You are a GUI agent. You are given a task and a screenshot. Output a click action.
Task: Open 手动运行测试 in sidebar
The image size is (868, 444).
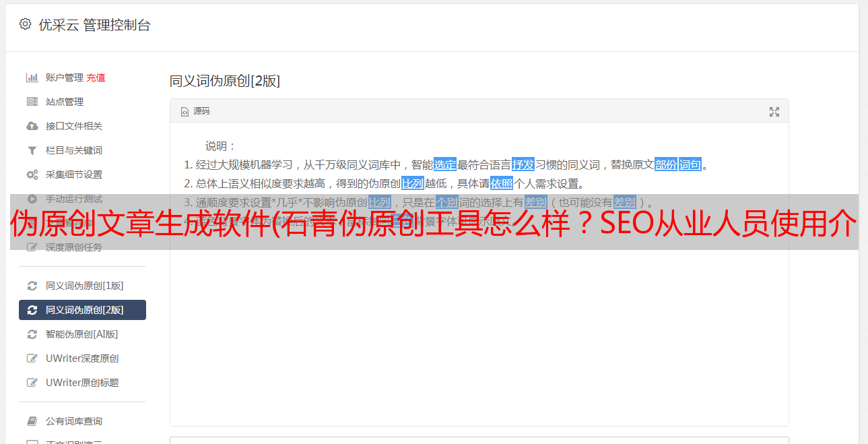(x=82, y=199)
